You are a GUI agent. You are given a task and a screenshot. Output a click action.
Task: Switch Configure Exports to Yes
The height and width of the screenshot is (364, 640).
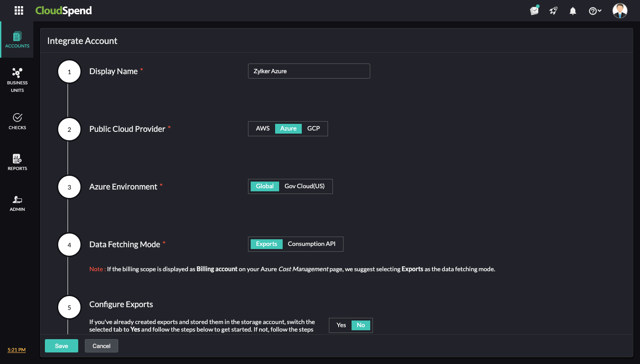(341, 325)
